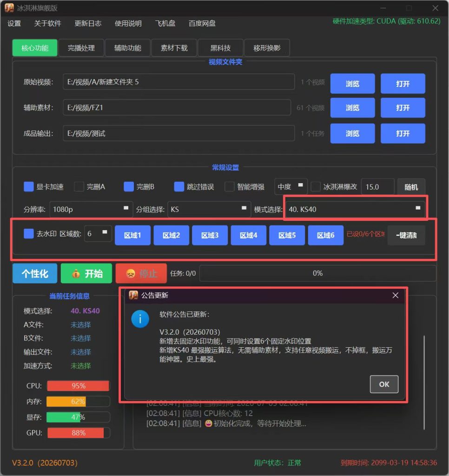This screenshot has height=476, width=449.
Task: Open the 百度网盘 menu
Action: pos(202,23)
